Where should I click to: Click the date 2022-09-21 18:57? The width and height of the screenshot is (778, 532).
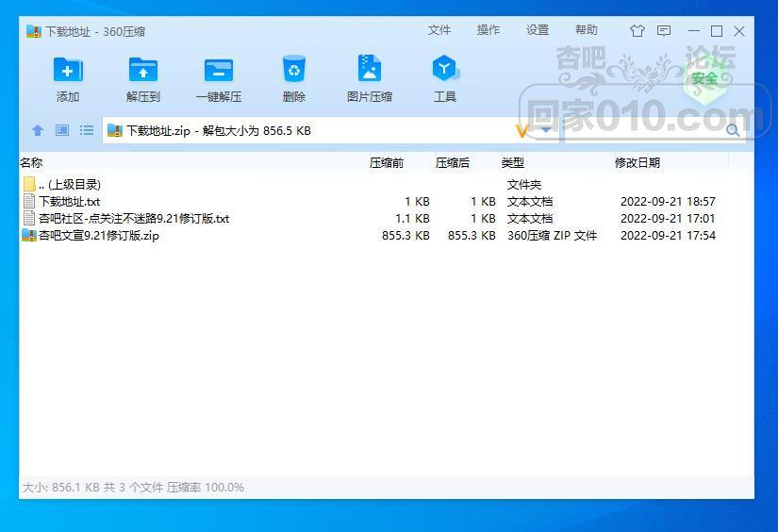668,202
